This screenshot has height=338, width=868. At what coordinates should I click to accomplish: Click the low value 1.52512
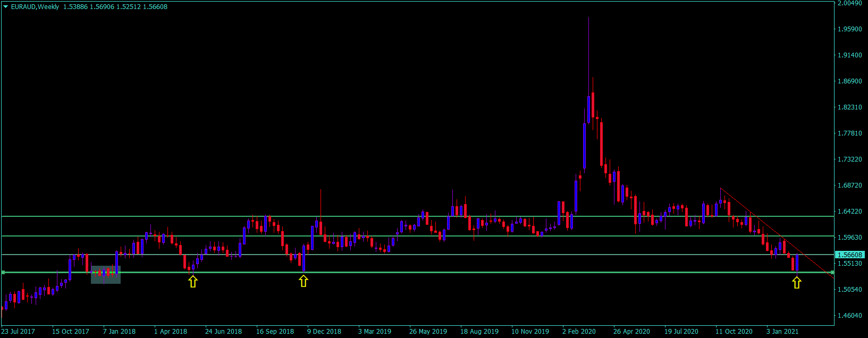click(x=129, y=7)
